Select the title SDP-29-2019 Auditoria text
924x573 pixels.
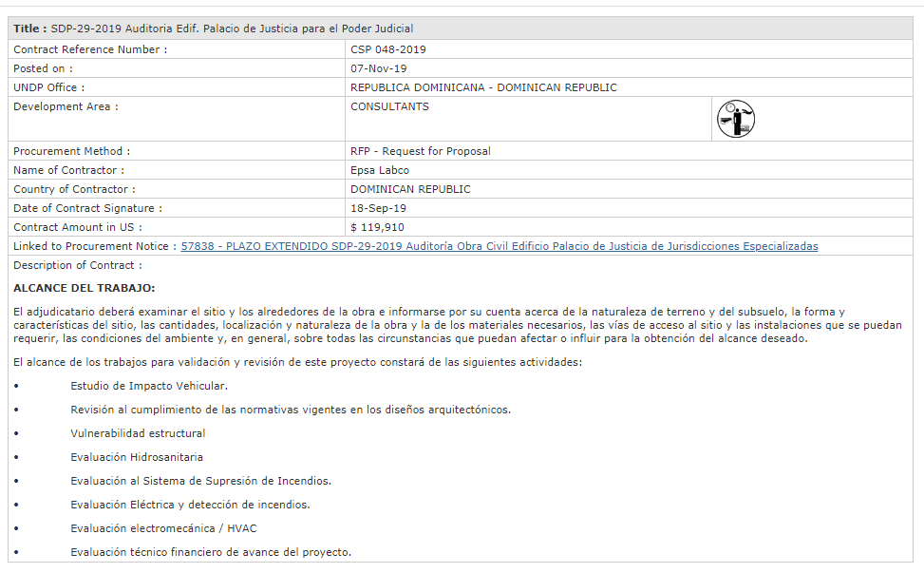pyautogui.click(x=232, y=29)
